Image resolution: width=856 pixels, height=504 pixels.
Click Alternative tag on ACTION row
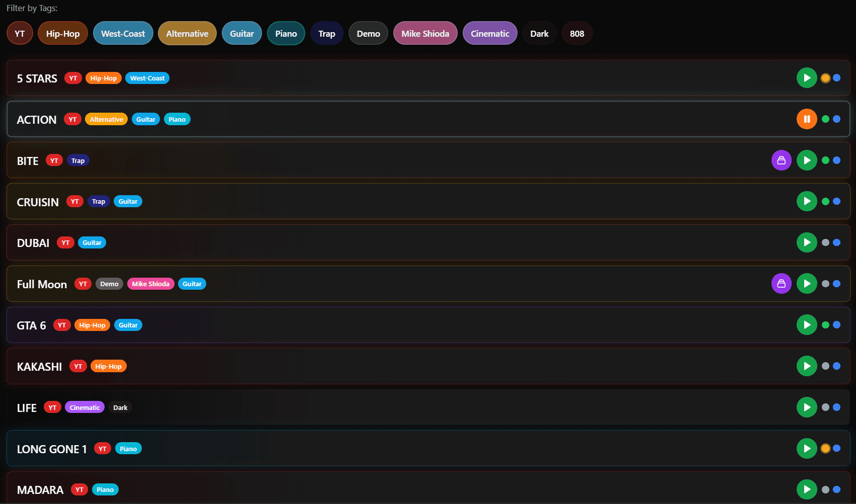(x=107, y=119)
